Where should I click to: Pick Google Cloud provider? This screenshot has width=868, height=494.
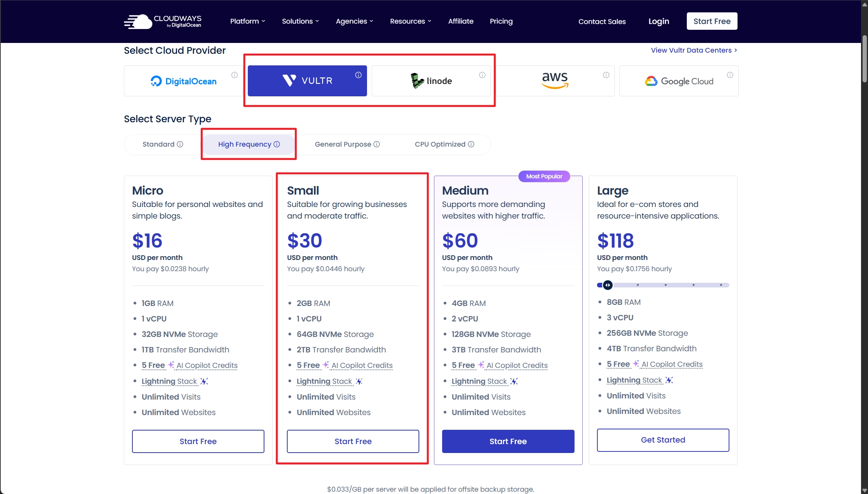pyautogui.click(x=679, y=81)
